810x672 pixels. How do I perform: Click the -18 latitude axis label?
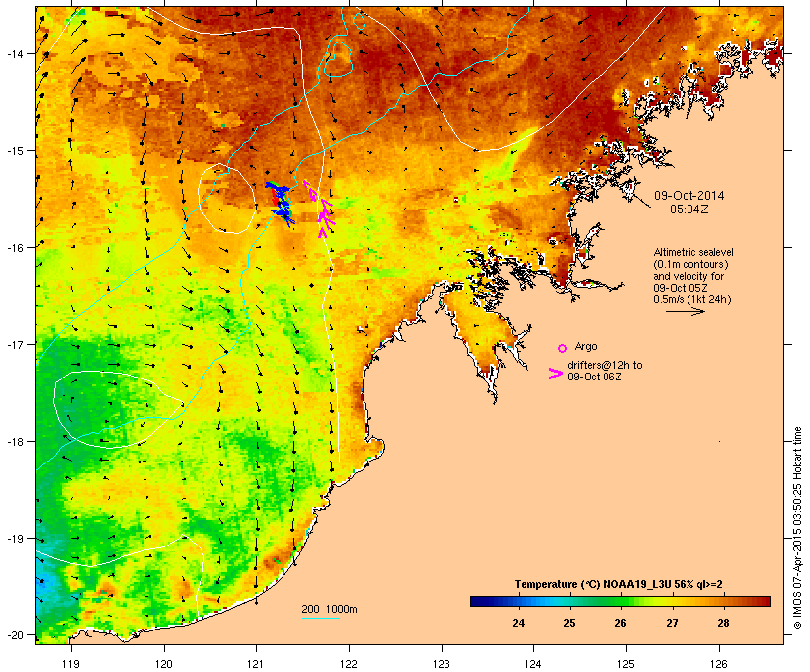[x=14, y=442]
